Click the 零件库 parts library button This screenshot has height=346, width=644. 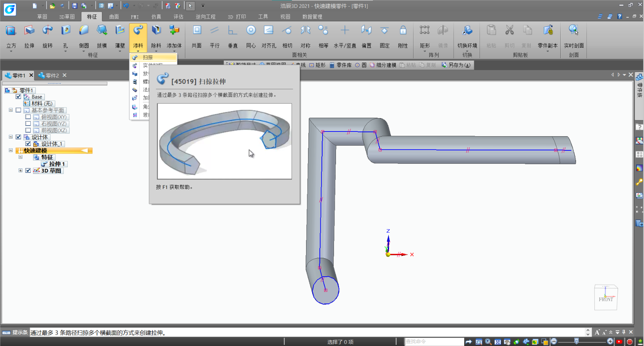[341, 65]
